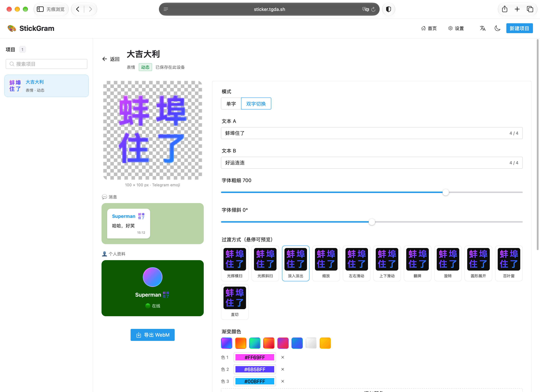The height and width of the screenshot is (392, 540).
Task: Click the StickGram palette logo
Action: (12, 28)
